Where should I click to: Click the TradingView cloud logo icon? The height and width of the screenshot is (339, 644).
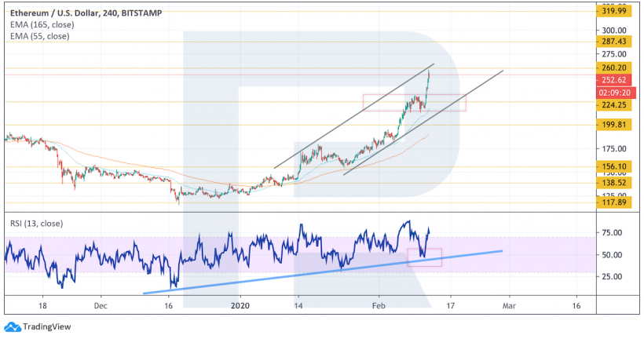coord(12,327)
